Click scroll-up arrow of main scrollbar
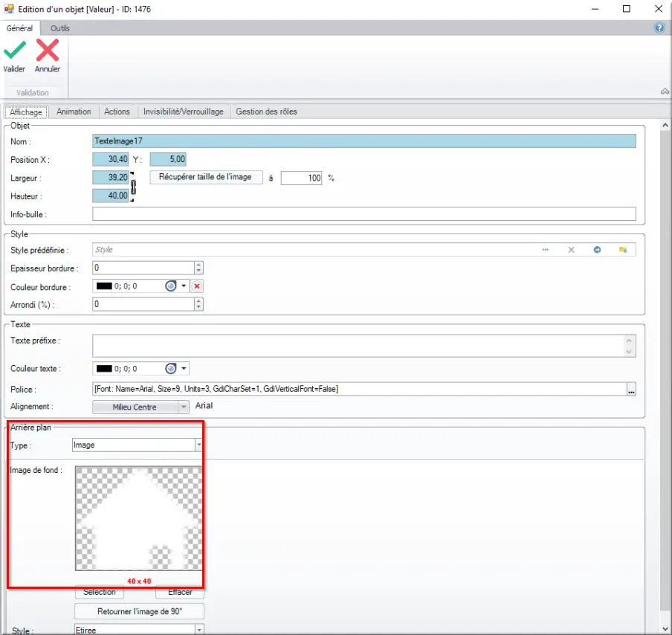The height and width of the screenshot is (635, 672). point(665,125)
